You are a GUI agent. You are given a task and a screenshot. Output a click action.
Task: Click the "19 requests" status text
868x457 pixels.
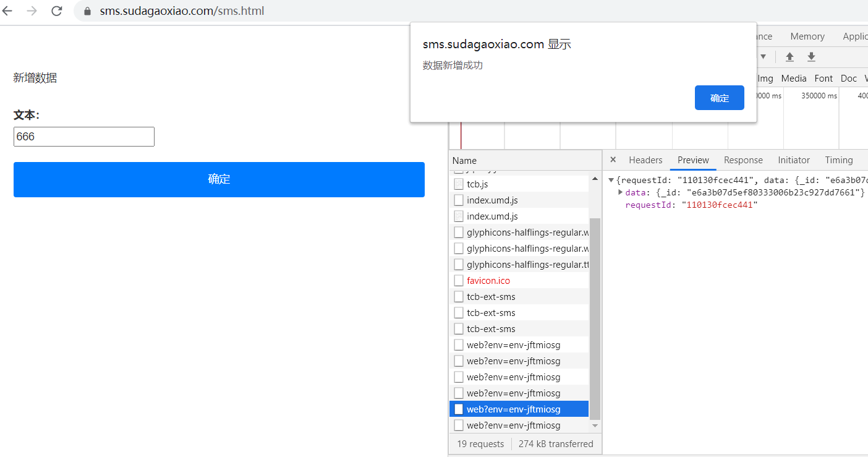coord(480,443)
